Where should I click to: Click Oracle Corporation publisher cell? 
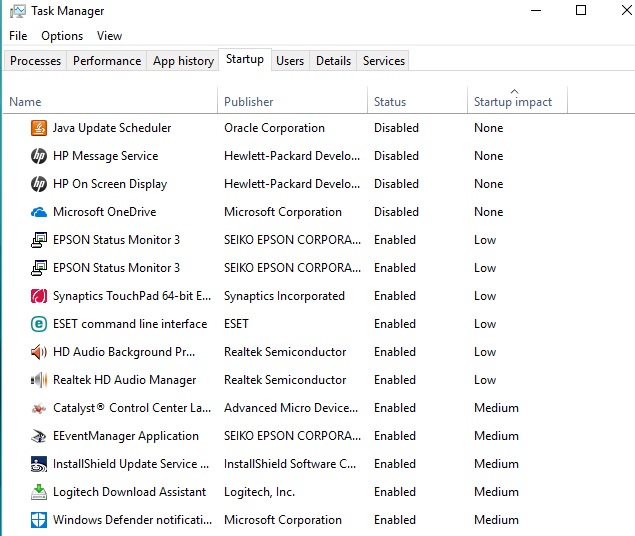pos(274,128)
